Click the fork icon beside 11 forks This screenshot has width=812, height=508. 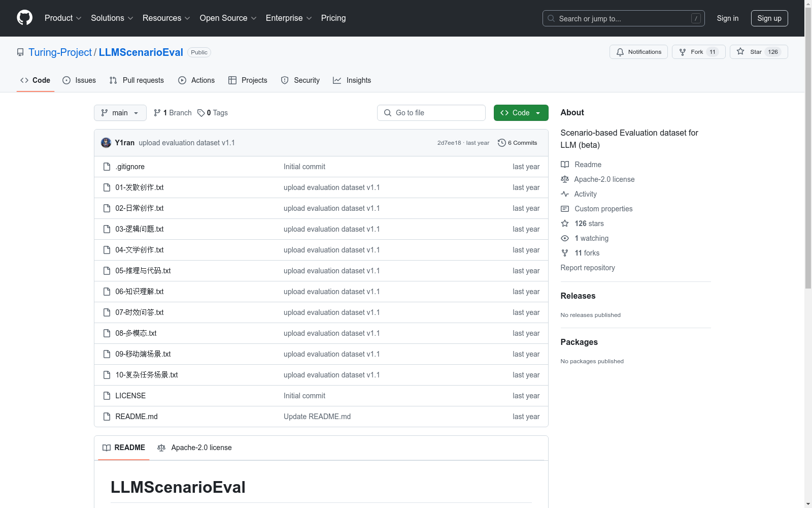pyautogui.click(x=565, y=253)
